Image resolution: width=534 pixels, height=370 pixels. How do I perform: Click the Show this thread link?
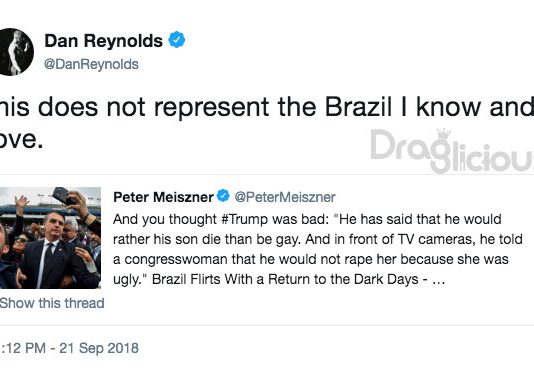point(52,303)
